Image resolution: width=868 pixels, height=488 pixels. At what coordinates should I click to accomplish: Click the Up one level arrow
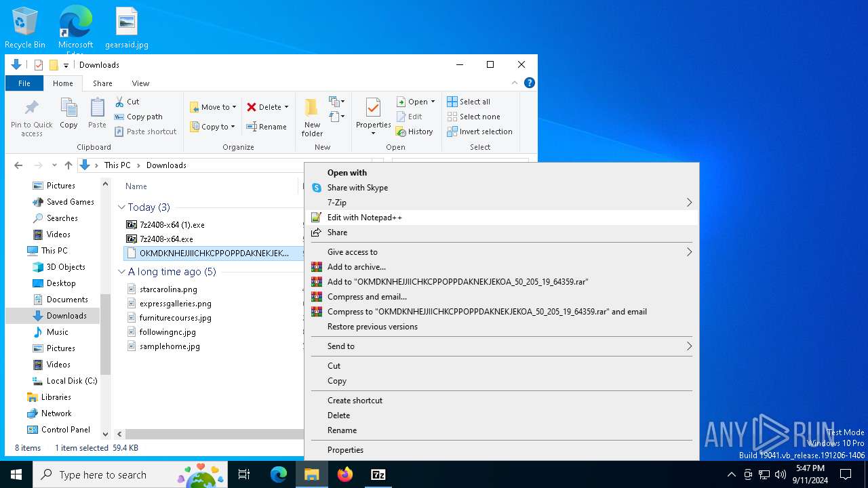[x=68, y=165]
